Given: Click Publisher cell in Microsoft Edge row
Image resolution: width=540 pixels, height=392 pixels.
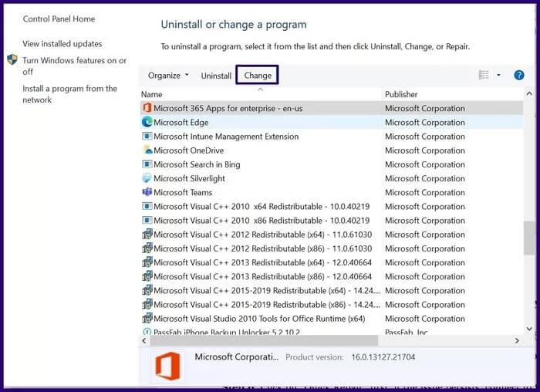Looking at the screenshot, I should point(424,122).
